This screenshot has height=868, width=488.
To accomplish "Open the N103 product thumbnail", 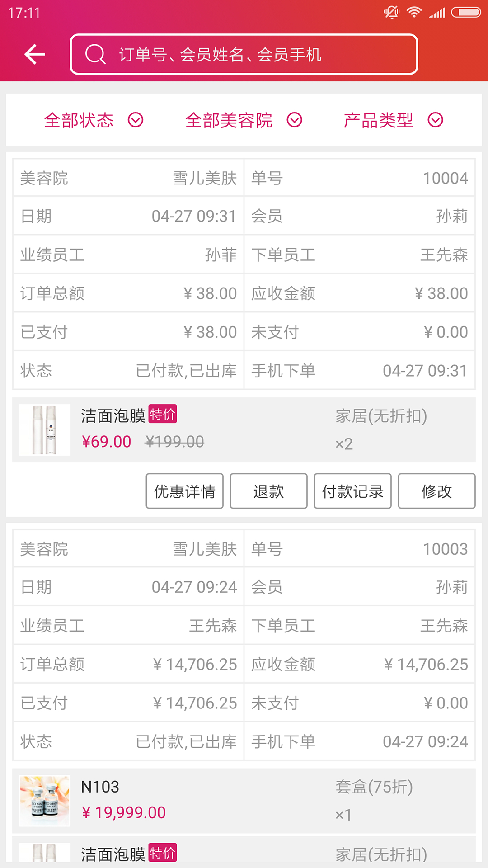I will tap(45, 801).
